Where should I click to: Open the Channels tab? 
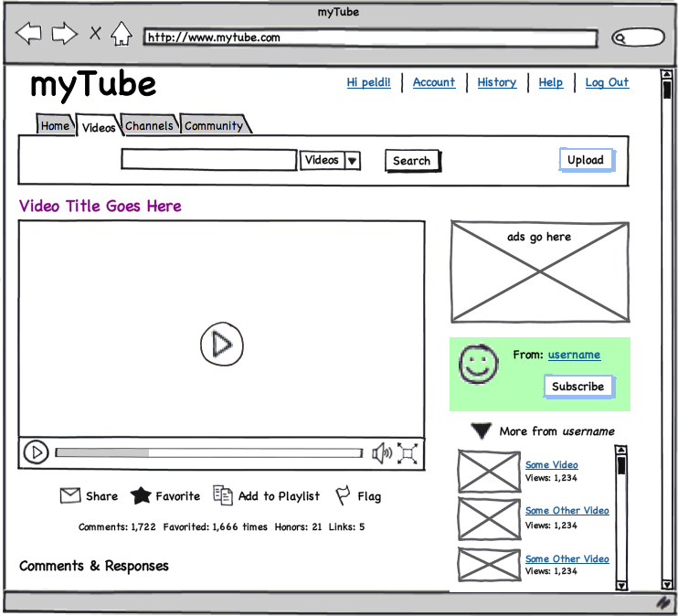[149, 125]
